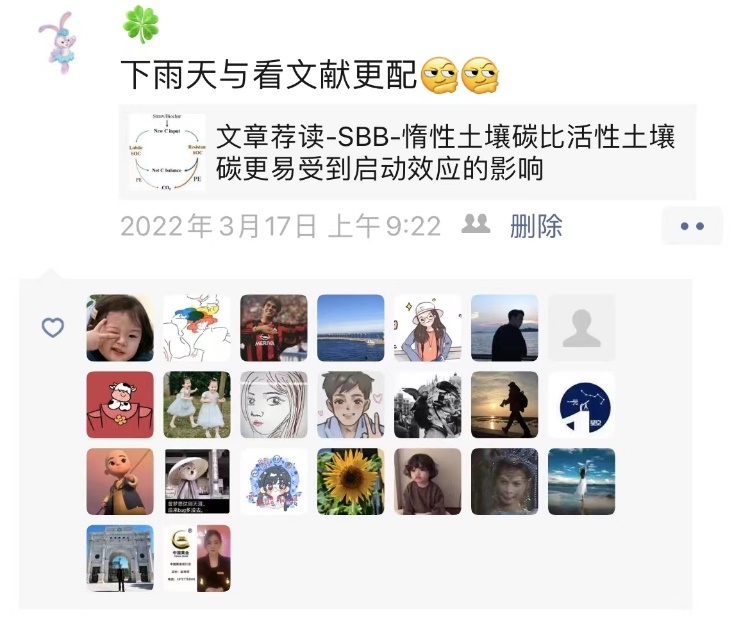Open the girl on beach dancing avatar
The width and height of the screenshot is (750, 627).
pos(581,482)
